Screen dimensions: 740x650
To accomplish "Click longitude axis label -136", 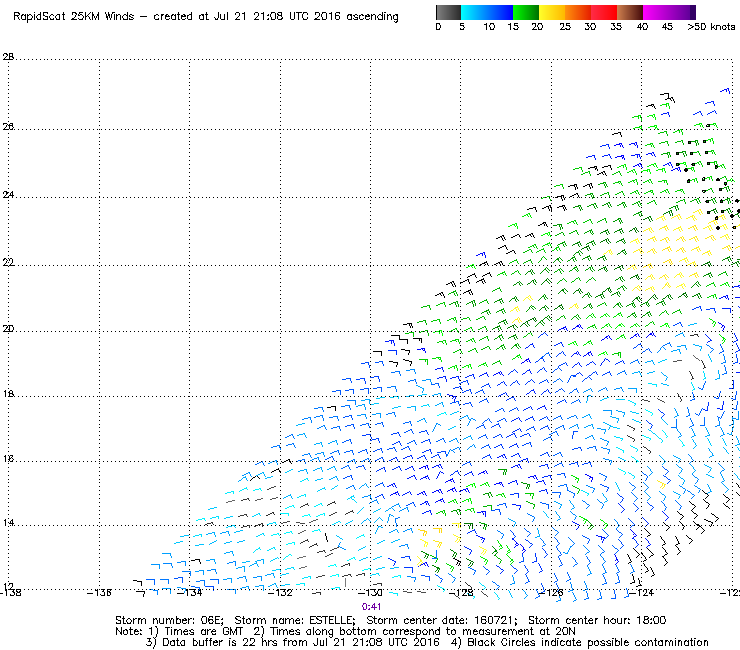I will click(99, 592).
